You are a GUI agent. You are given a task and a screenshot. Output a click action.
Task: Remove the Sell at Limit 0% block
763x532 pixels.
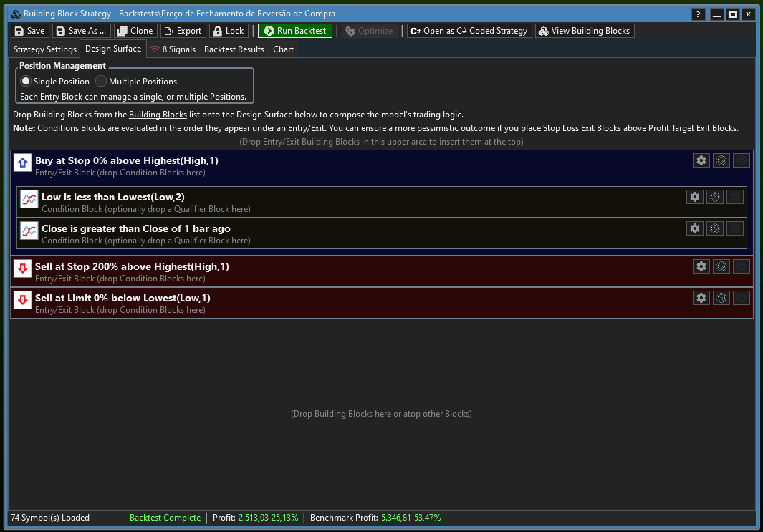(741, 298)
